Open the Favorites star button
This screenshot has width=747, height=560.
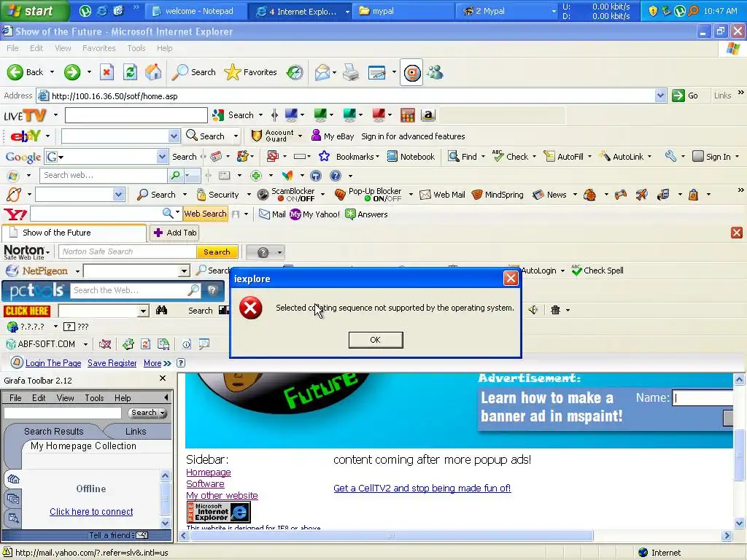[x=251, y=72]
